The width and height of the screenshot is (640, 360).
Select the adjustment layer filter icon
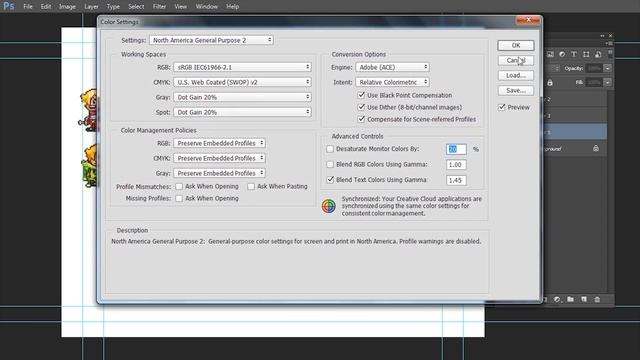coord(562,54)
